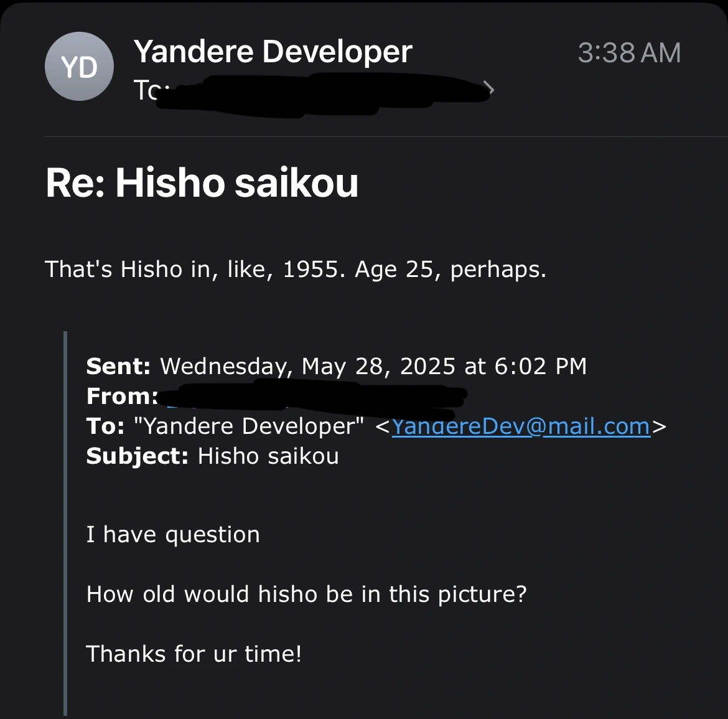This screenshot has height=719, width=728.
Task: Tap the YD sender avatar
Action: (x=79, y=67)
